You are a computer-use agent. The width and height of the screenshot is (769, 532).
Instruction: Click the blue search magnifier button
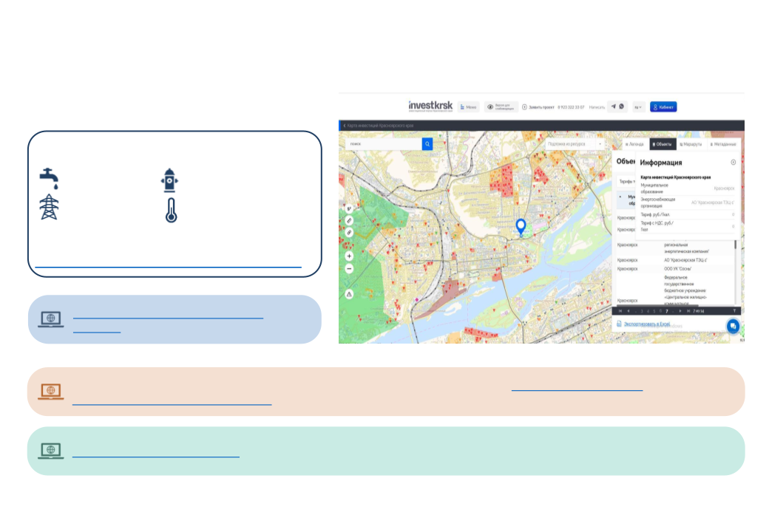pos(427,144)
